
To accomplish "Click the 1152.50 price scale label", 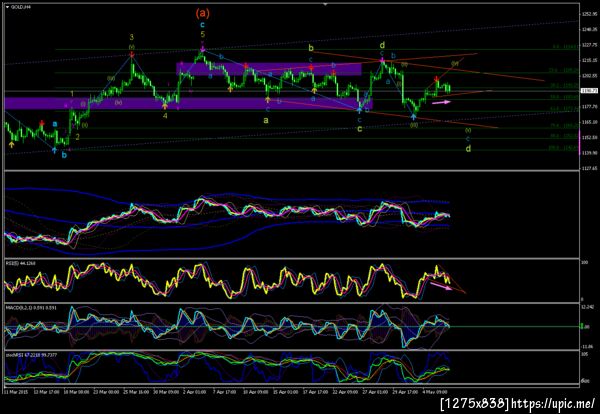I will click(590, 137).
